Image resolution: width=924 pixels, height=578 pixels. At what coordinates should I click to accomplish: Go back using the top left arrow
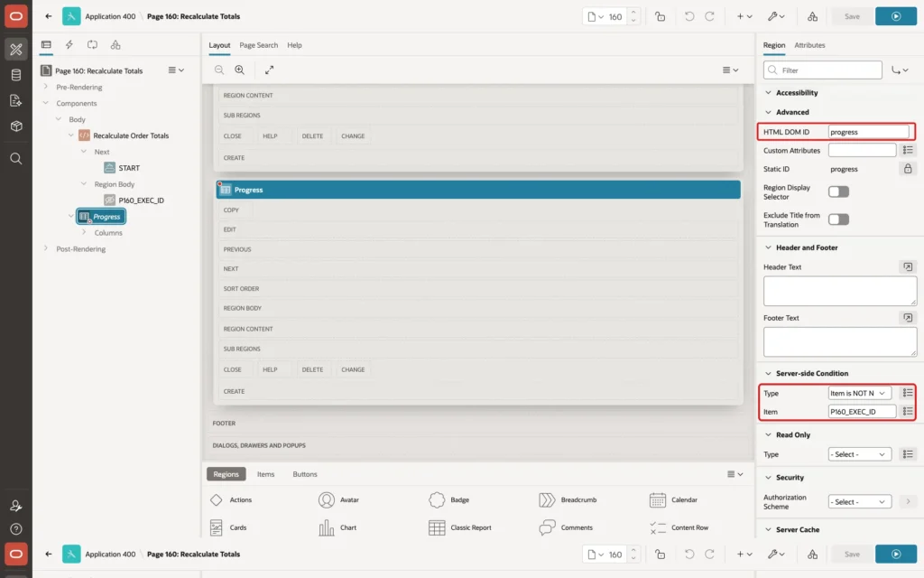click(x=49, y=16)
